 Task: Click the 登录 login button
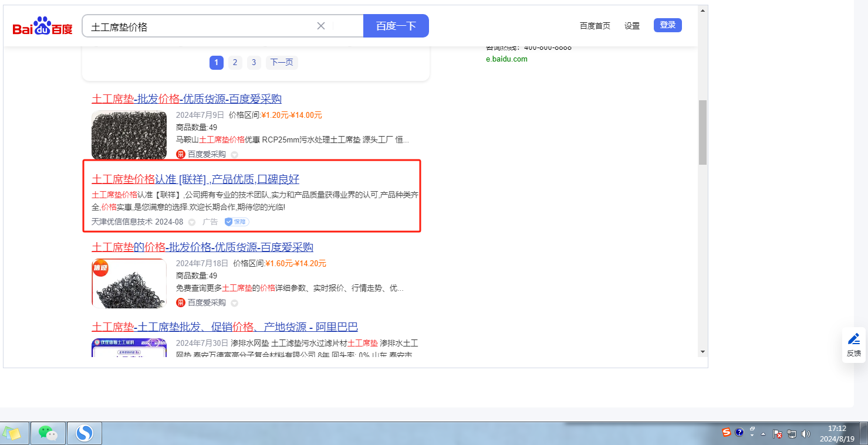[667, 25]
